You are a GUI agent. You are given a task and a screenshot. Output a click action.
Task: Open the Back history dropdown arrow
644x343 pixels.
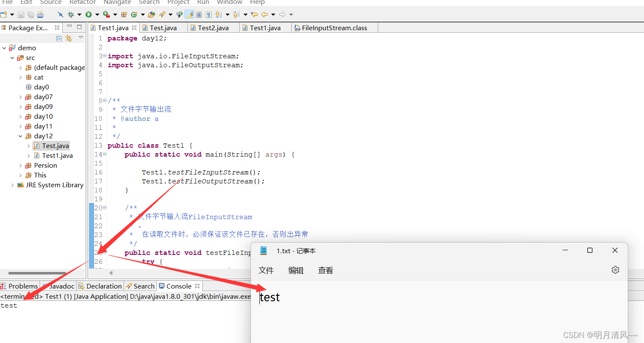point(273,14)
